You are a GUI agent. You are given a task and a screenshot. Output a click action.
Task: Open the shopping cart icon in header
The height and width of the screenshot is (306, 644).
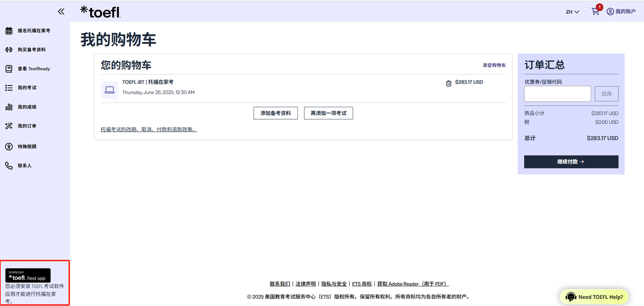(596, 12)
